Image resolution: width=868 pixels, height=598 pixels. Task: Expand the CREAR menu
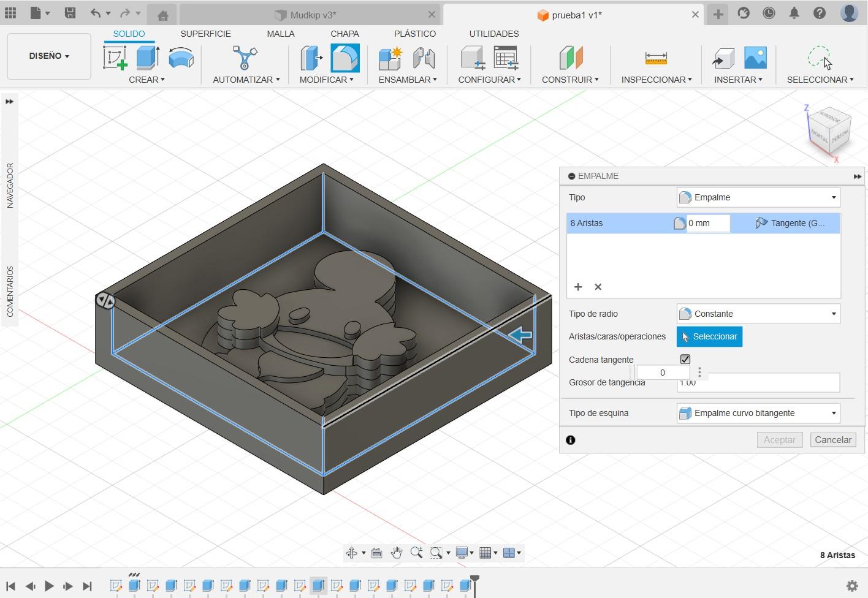[147, 80]
